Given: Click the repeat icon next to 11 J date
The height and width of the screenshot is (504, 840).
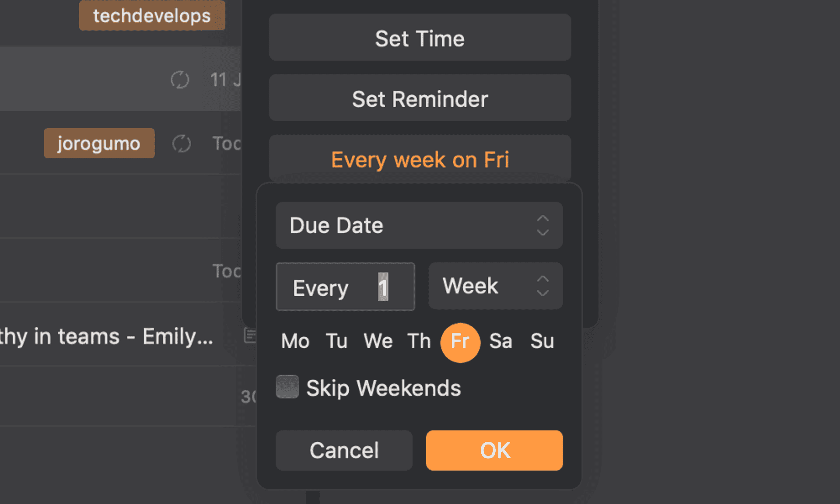Looking at the screenshot, I should tap(180, 80).
